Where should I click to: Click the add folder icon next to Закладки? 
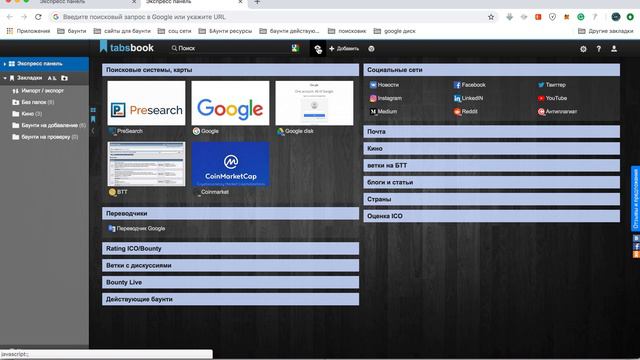pos(64,78)
